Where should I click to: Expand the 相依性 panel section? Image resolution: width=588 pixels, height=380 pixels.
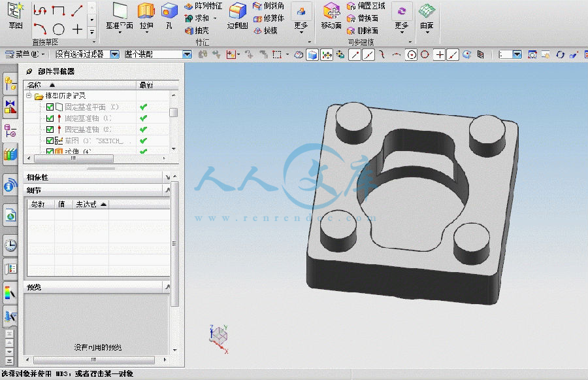(x=167, y=177)
